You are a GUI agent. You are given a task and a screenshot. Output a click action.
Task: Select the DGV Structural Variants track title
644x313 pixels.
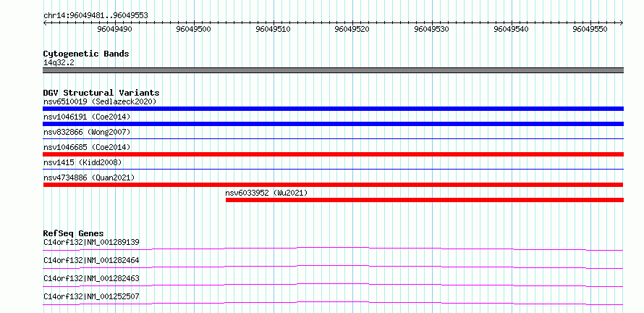pyautogui.click(x=101, y=93)
